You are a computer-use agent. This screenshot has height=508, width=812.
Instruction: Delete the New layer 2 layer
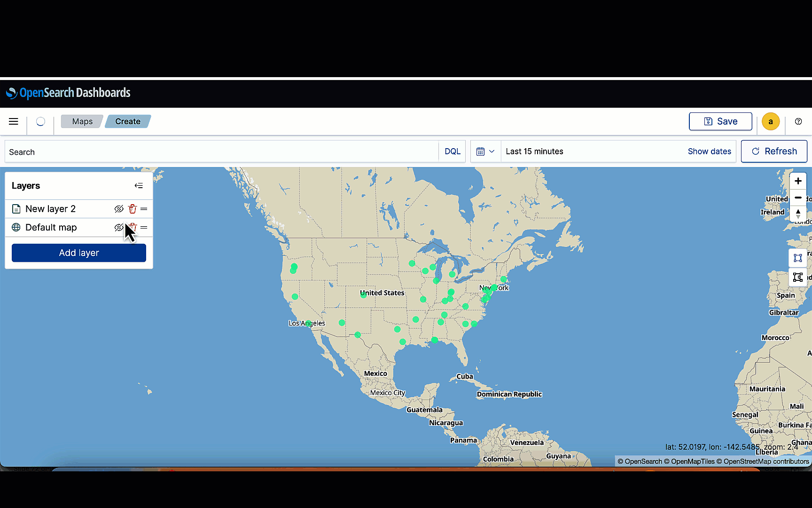133,209
